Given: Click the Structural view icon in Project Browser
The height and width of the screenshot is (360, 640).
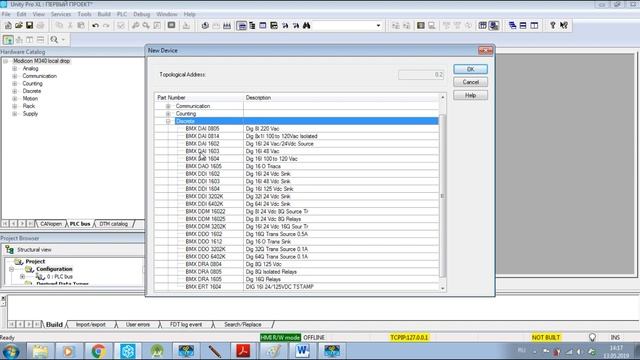Looking at the screenshot, I should pos(9,249).
